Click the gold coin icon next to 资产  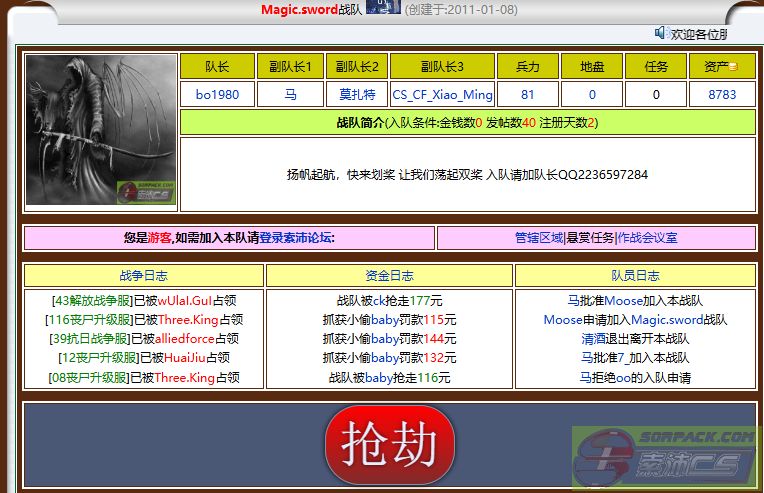[x=733, y=67]
